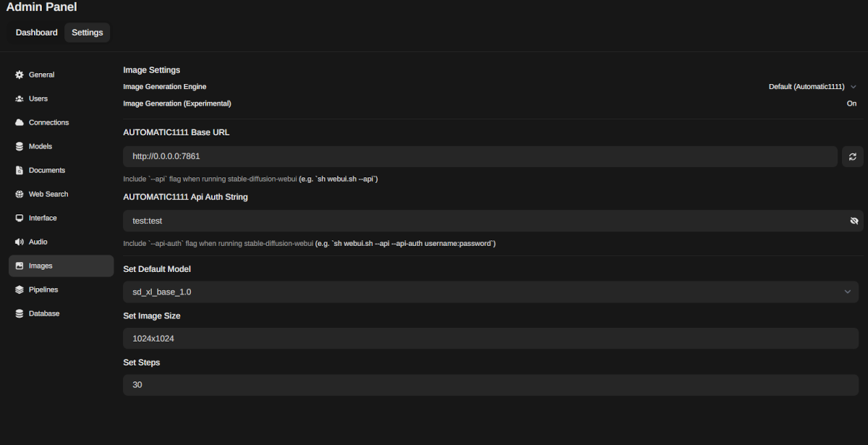Click the Set Image Size field

click(x=490, y=338)
